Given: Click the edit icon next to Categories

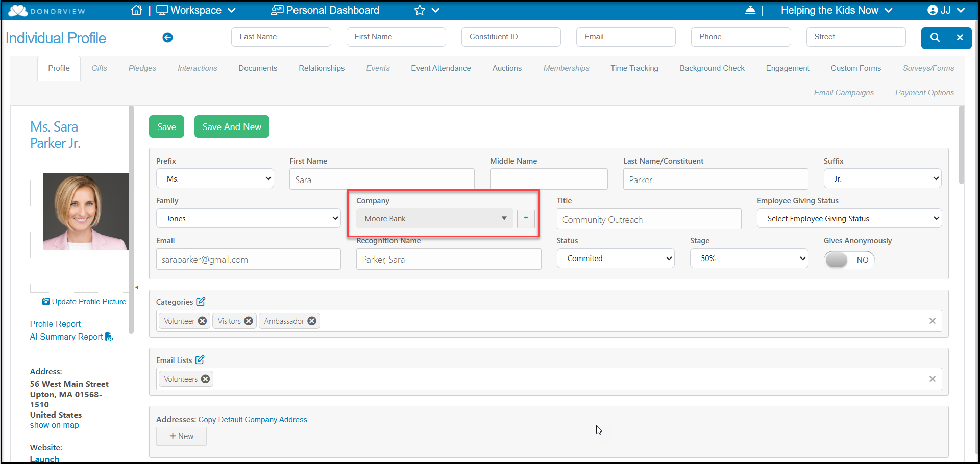Looking at the screenshot, I should (x=201, y=301).
